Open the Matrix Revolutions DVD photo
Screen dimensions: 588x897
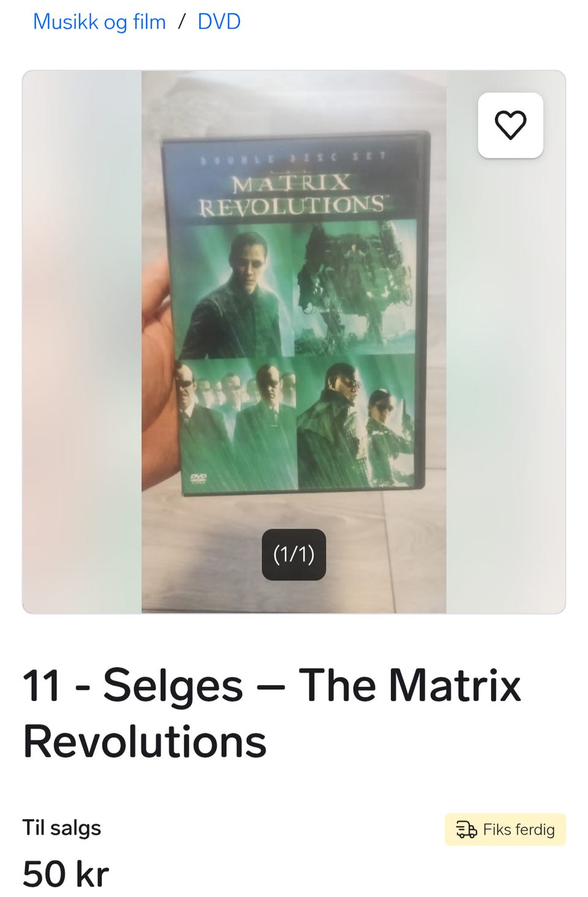pos(294,342)
